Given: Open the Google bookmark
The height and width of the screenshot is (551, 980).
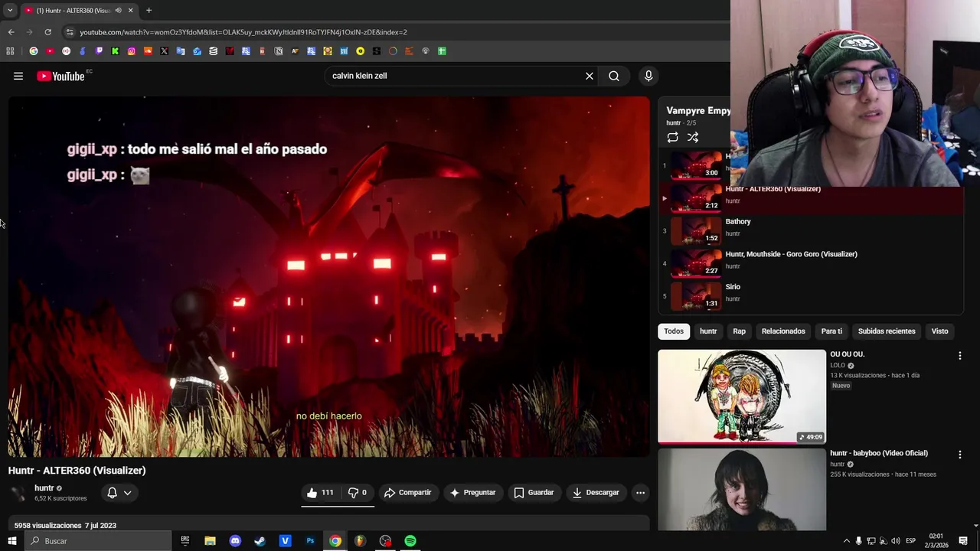Looking at the screenshot, I should click(x=34, y=51).
